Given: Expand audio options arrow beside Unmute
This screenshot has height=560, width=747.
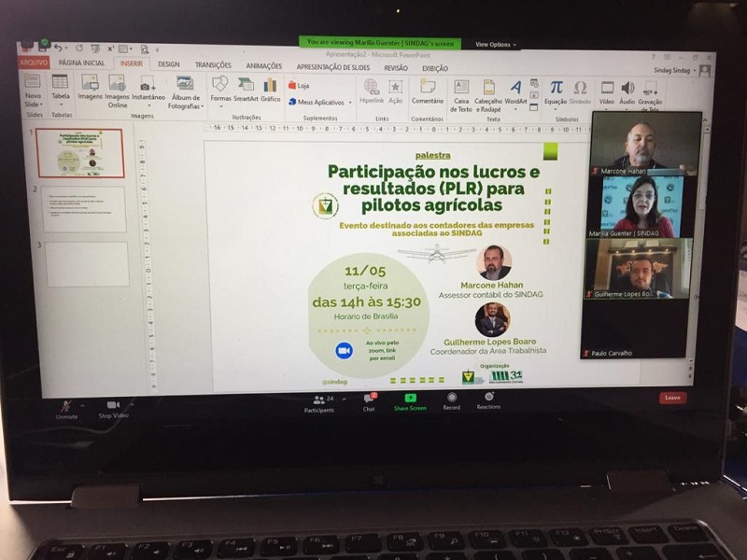Looking at the screenshot, I should coord(82,403).
